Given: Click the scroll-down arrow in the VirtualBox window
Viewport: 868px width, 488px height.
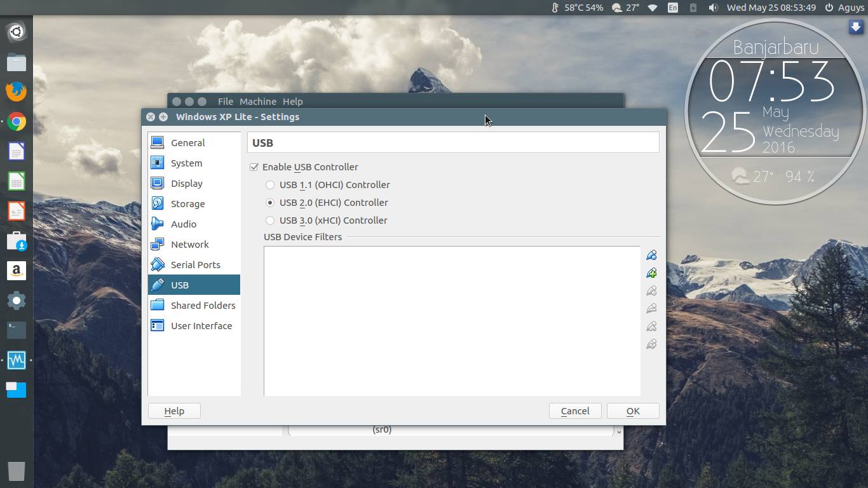Looking at the screenshot, I should [x=619, y=431].
